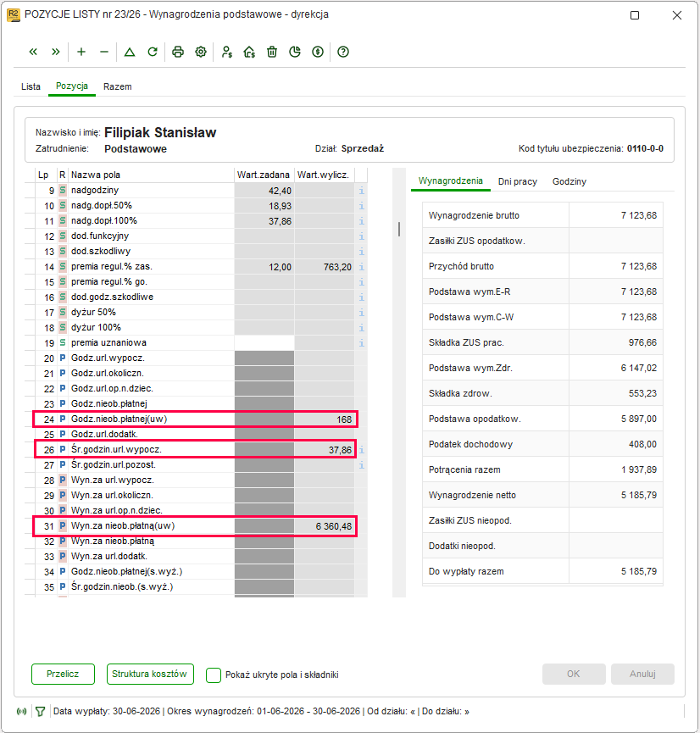Print the payroll position with the printer icon
Image resolution: width=700 pixels, height=733 pixels.
coord(178,52)
